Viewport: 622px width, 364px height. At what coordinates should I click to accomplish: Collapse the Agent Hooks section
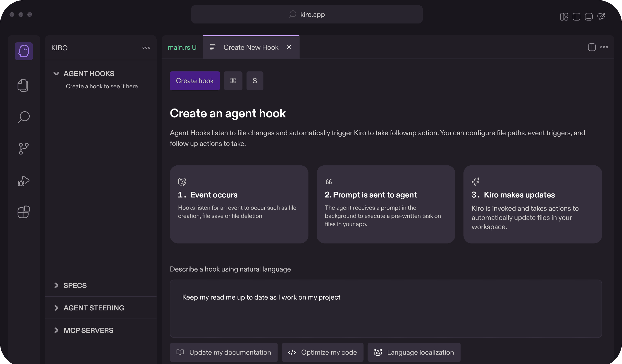click(x=56, y=74)
